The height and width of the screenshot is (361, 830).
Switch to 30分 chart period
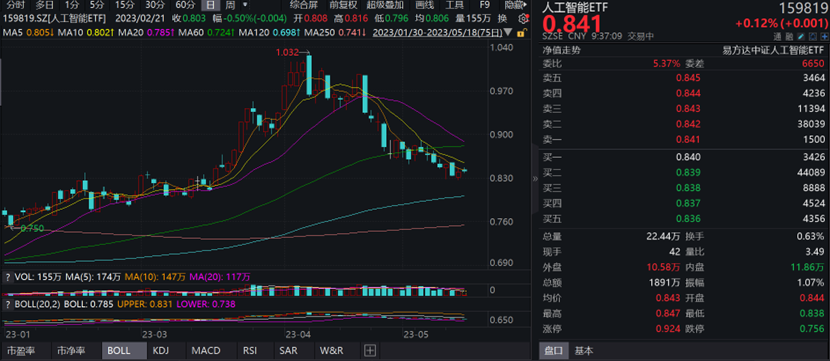pos(155,5)
